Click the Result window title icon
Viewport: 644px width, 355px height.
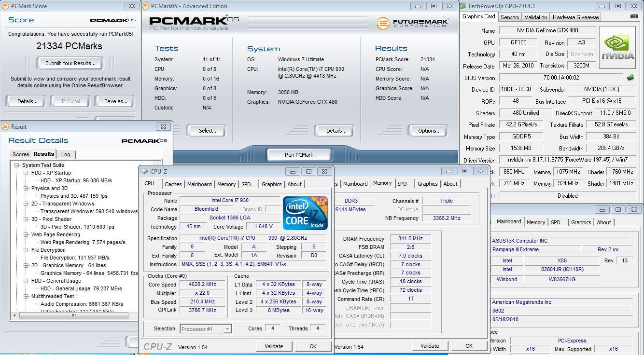[5, 126]
